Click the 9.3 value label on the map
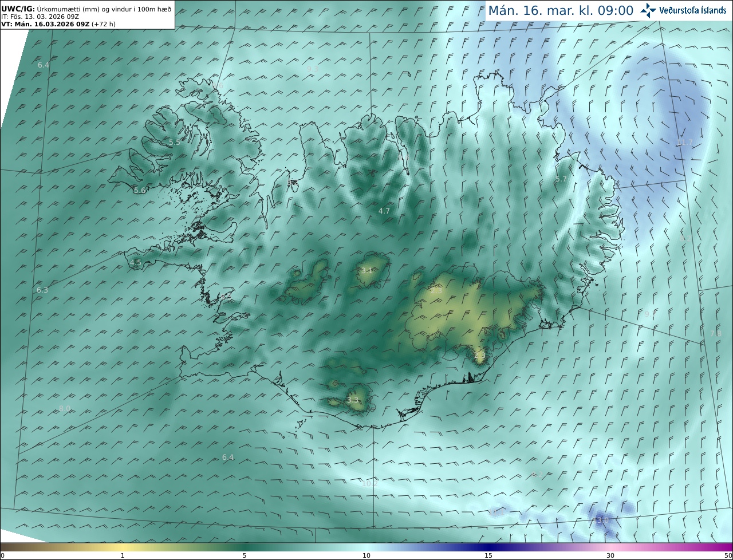The width and height of the screenshot is (733, 560). pos(312,69)
